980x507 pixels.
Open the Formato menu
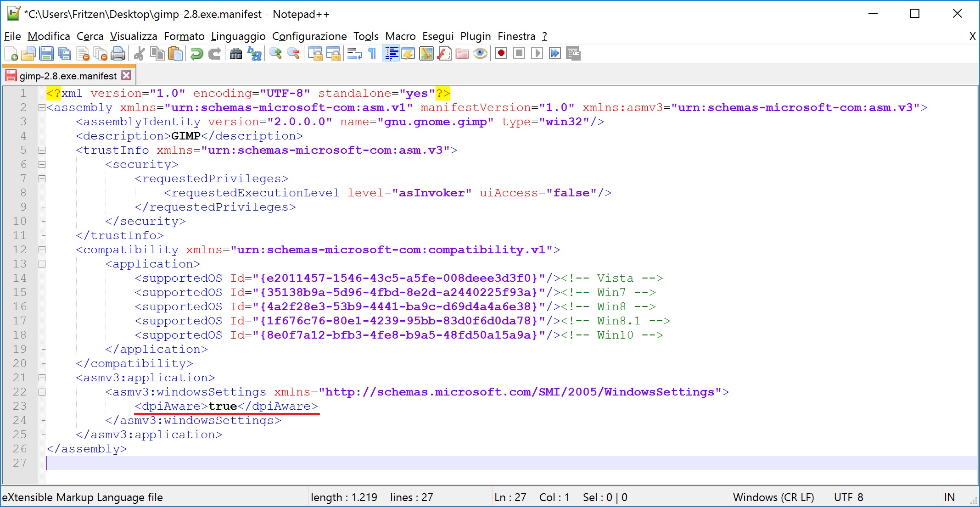coord(184,36)
